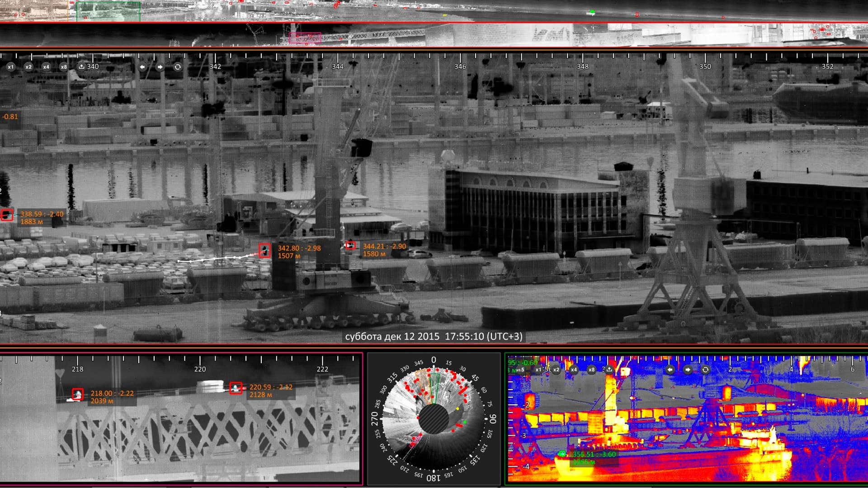Click export icon in main view toolbar
This screenshot has height=488, width=868.
tap(81, 66)
